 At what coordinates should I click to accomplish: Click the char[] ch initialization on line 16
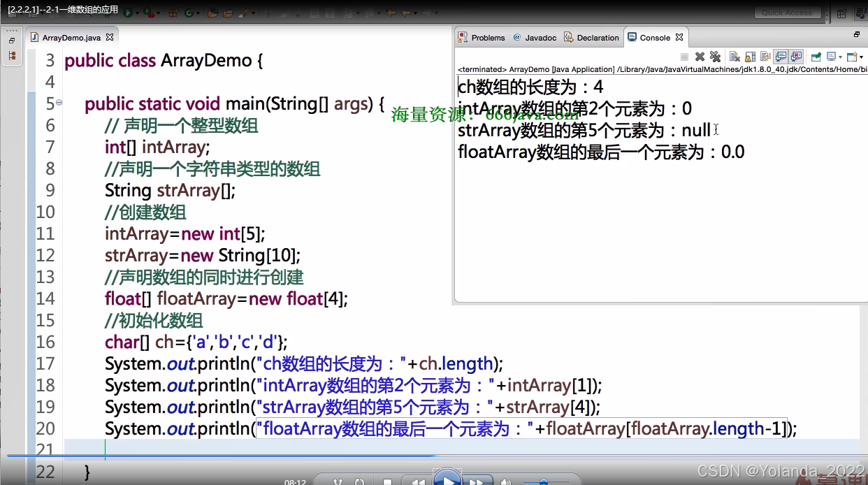pyautogui.click(x=196, y=342)
